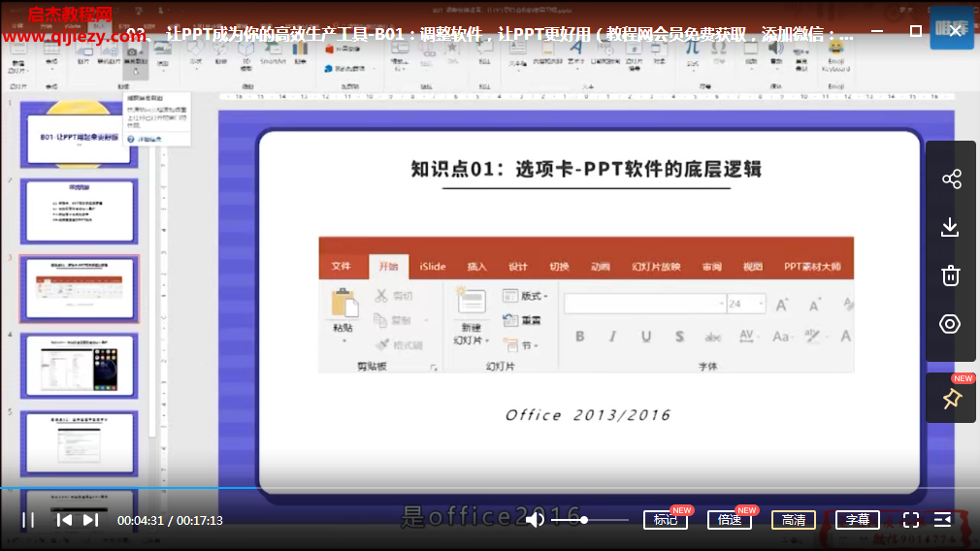
Task: Expand the 剪贴板 group dialog launcher
Action: click(434, 368)
